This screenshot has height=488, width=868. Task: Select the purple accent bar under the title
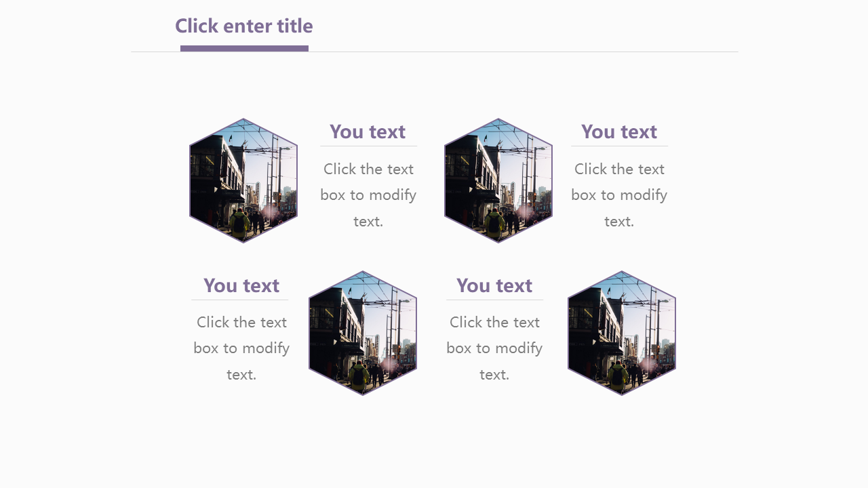coord(244,48)
